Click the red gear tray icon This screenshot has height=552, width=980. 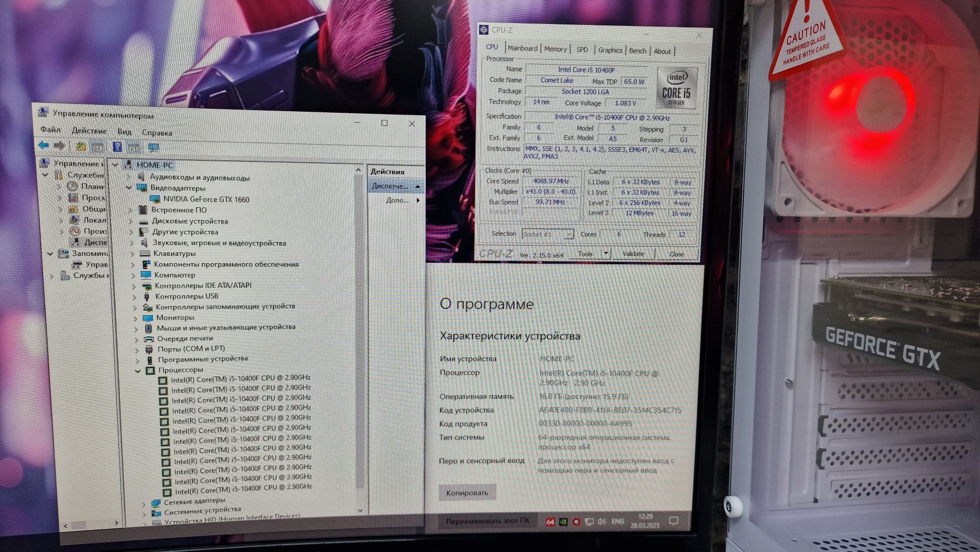[576, 522]
